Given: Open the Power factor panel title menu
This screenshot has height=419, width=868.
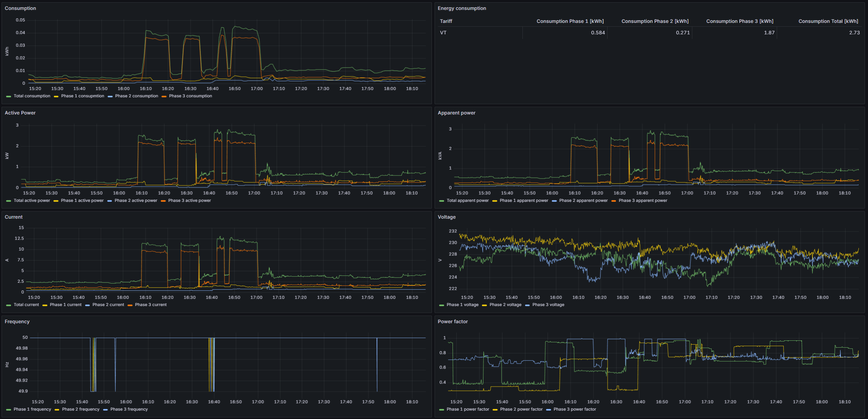Looking at the screenshot, I should click(453, 322).
